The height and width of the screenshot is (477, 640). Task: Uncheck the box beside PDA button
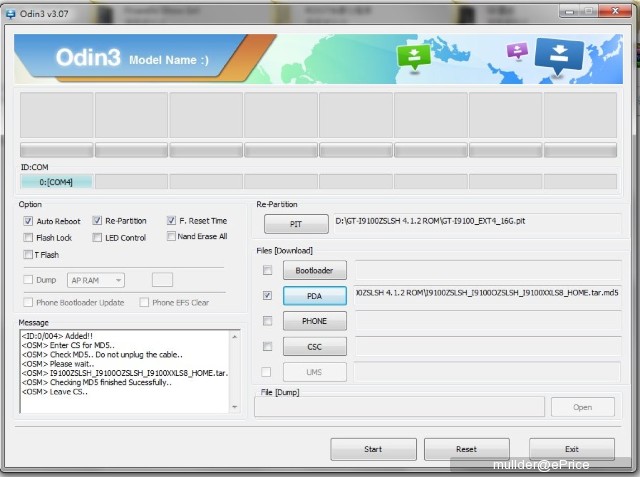(x=267, y=295)
